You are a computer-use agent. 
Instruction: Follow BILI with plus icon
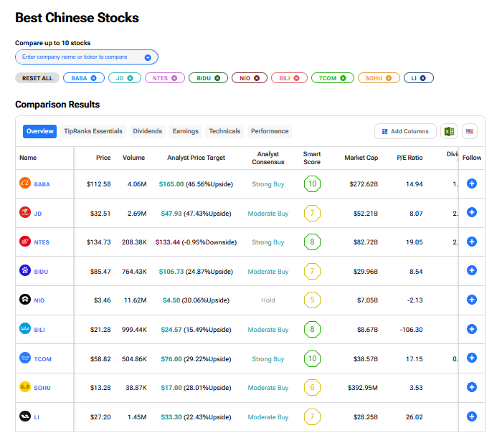tap(472, 329)
